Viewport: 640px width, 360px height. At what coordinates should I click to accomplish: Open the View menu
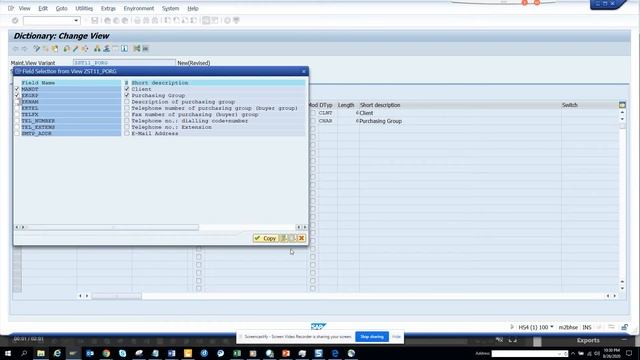tap(24, 8)
